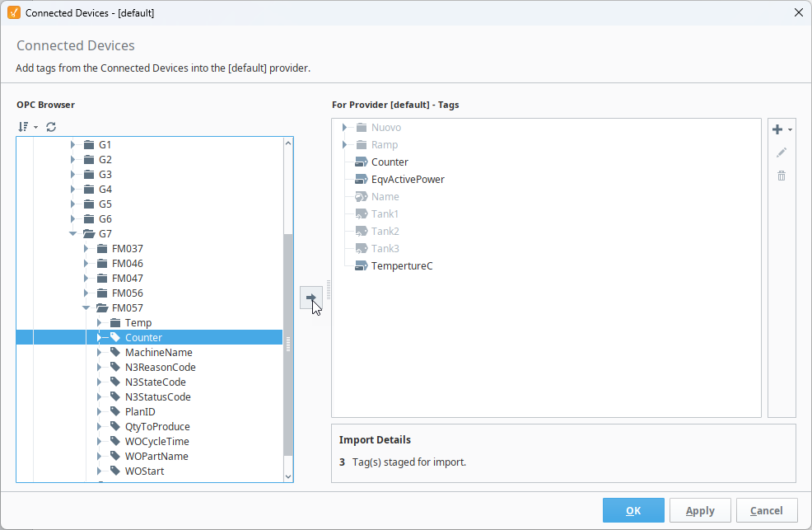The height and width of the screenshot is (530, 812).
Task: Click the pencil edit icon
Action: [782, 152]
